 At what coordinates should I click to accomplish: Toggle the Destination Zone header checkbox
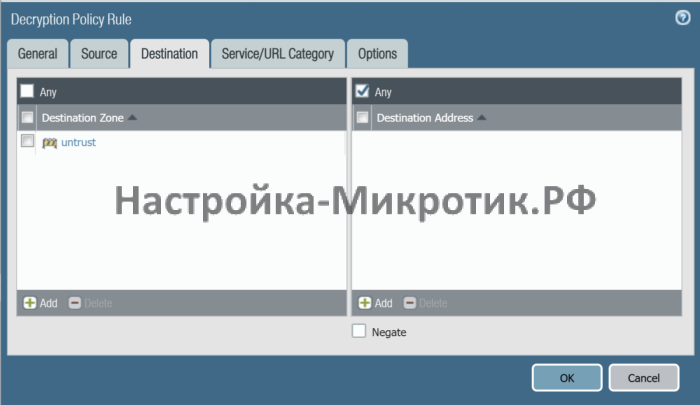point(27,117)
